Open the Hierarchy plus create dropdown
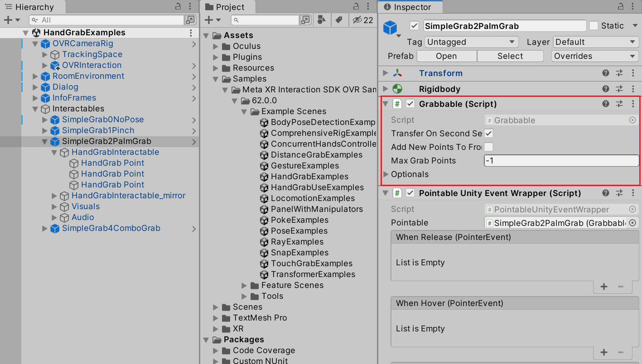This screenshot has width=642, height=364. [12, 20]
